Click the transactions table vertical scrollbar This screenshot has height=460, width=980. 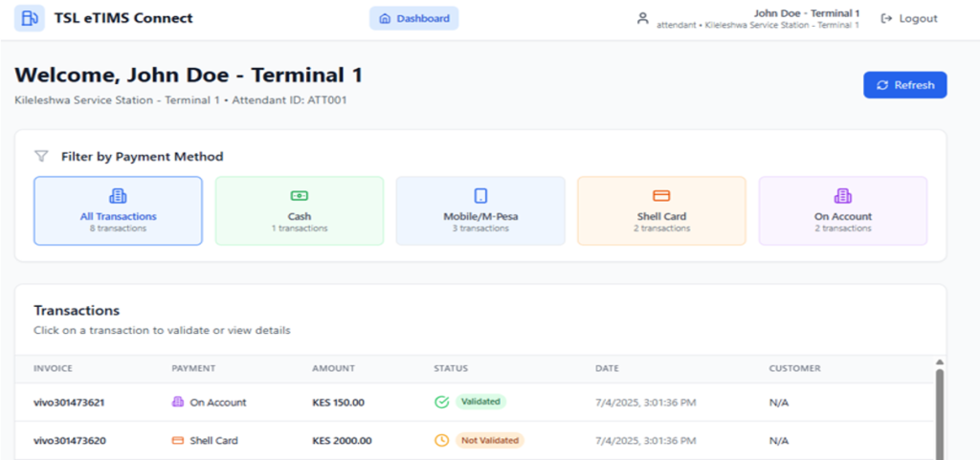[940, 415]
